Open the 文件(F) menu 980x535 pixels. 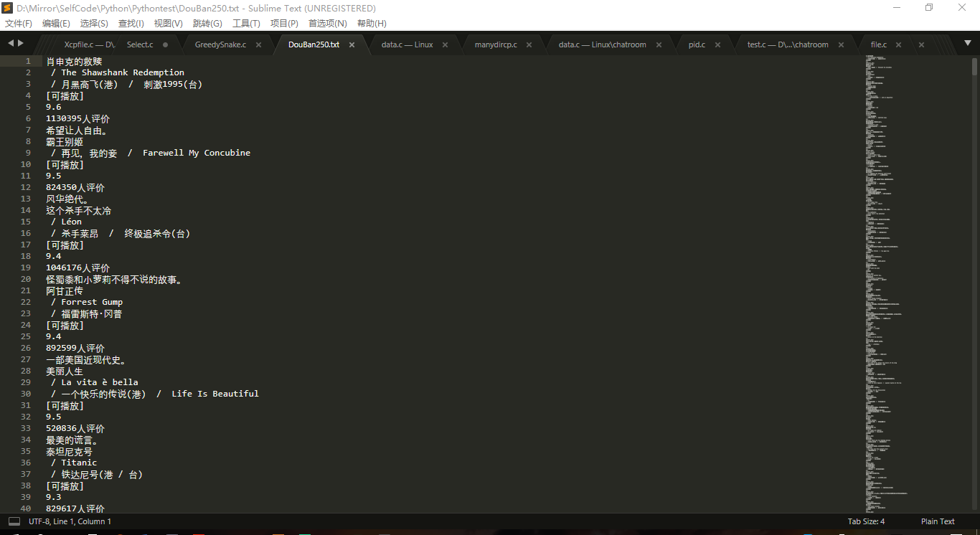19,24
